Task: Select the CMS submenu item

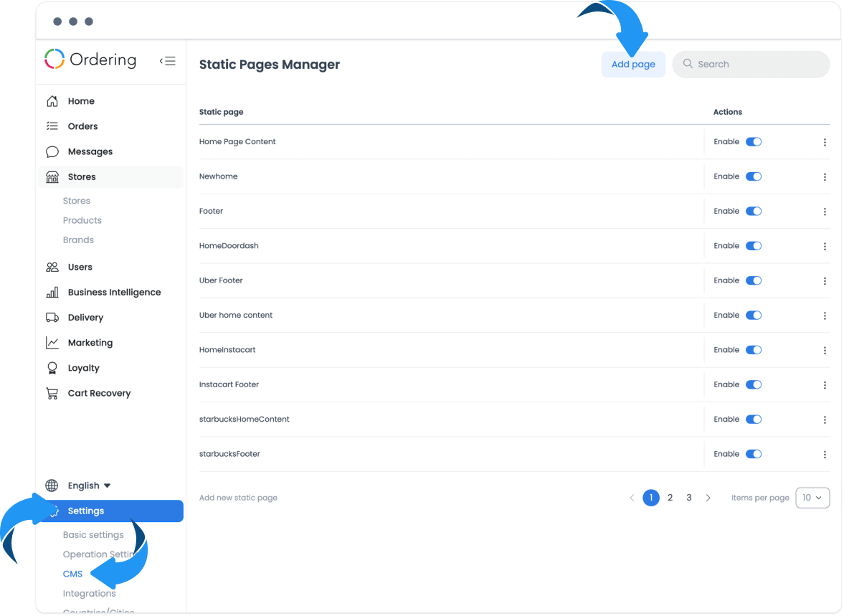Action: (x=72, y=574)
